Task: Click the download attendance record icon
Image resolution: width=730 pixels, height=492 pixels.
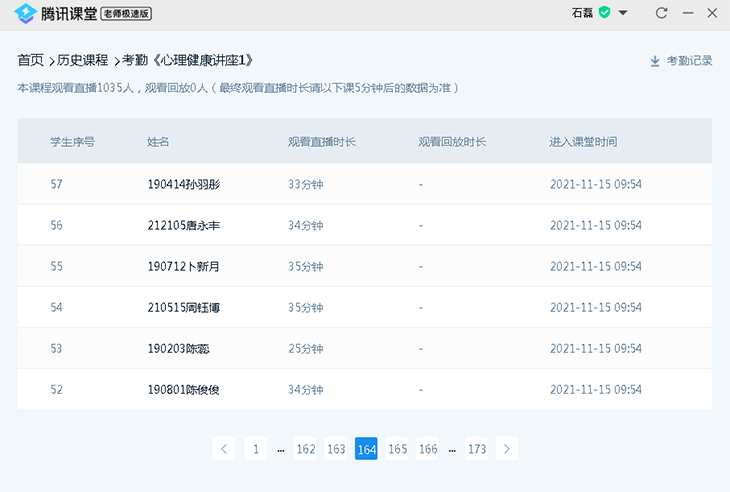Action: pyautogui.click(x=655, y=61)
